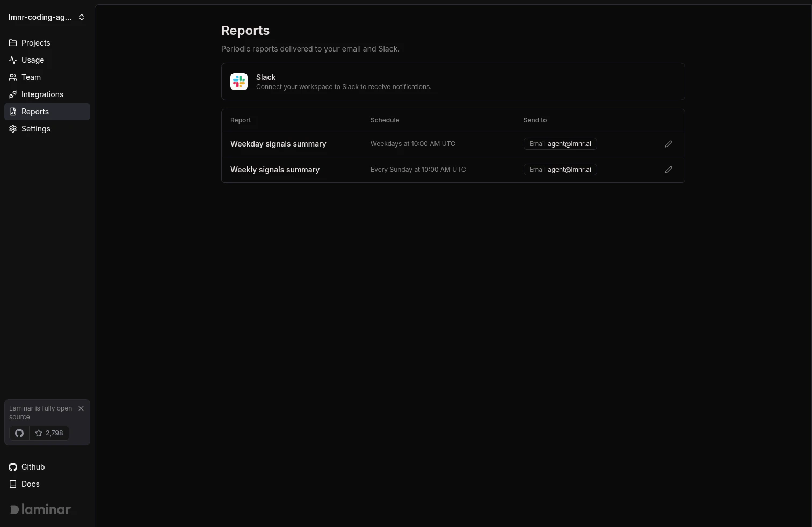Screen dimensions: 812x527
Task: Click the pencil icon for Weekday signals summary
Action: coord(668,143)
